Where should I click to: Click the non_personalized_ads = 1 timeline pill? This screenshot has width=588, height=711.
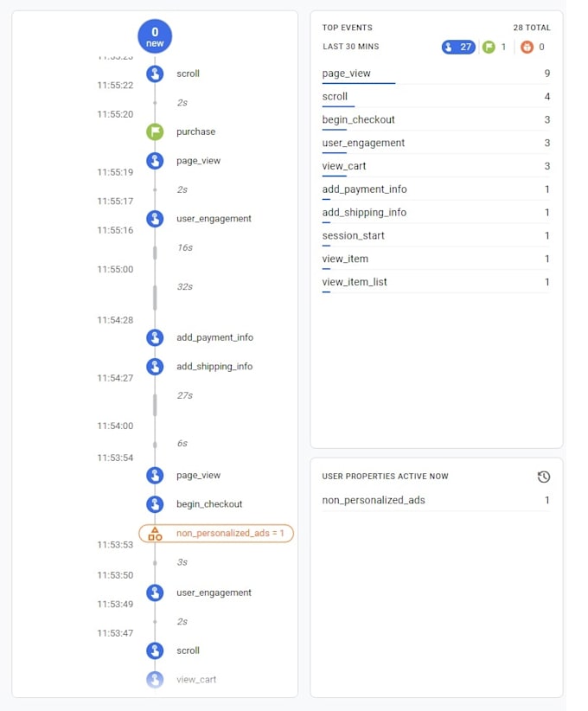click(216, 533)
